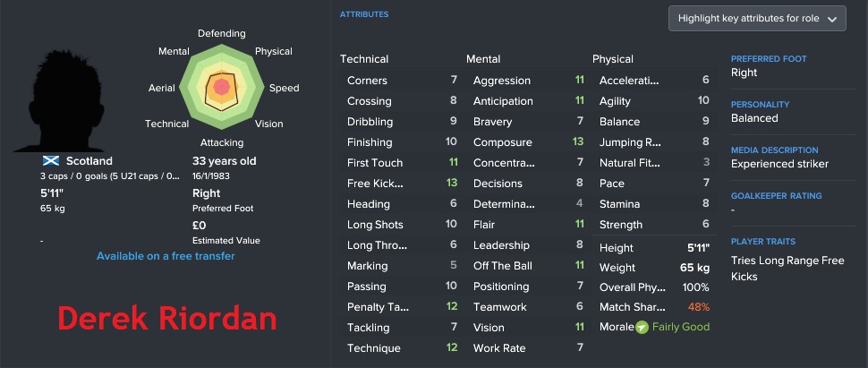This screenshot has height=368, width=868.
Task: Click the attribute polygon radar chart
Action: [x=222, y=88]
